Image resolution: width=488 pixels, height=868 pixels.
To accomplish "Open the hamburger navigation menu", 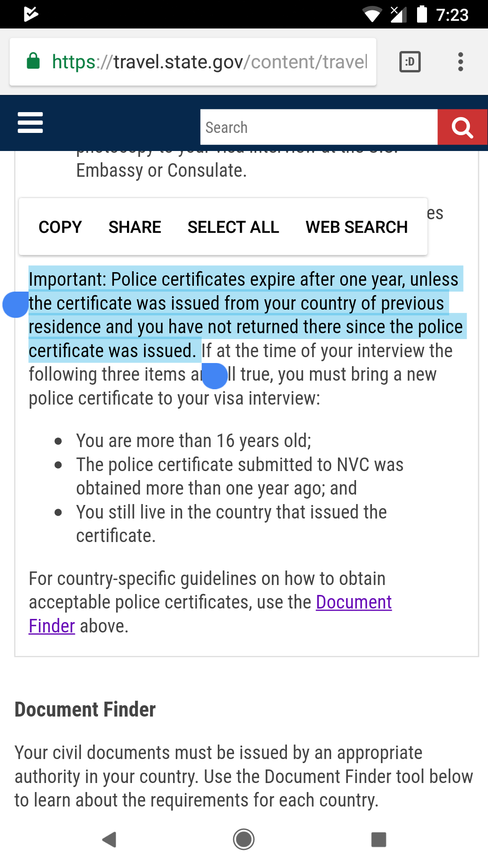I will pos(30,123).
